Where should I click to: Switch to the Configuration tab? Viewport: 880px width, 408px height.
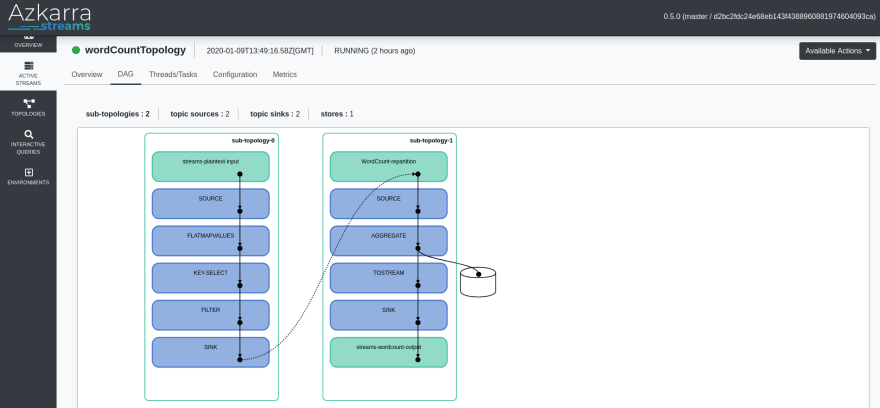point(235,74)
